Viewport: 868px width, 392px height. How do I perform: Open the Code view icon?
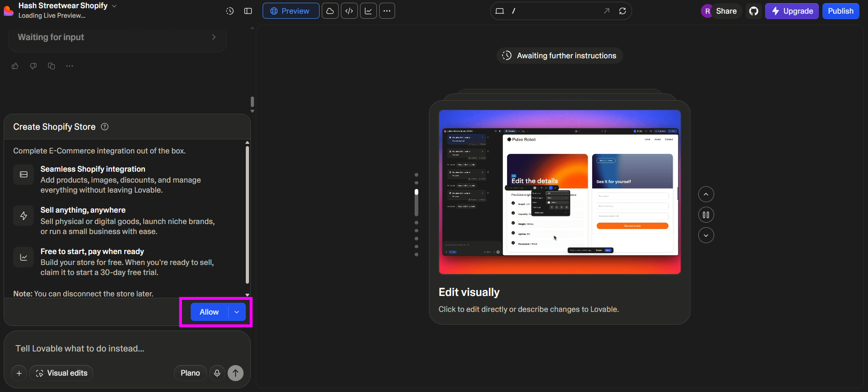(349, 11)
